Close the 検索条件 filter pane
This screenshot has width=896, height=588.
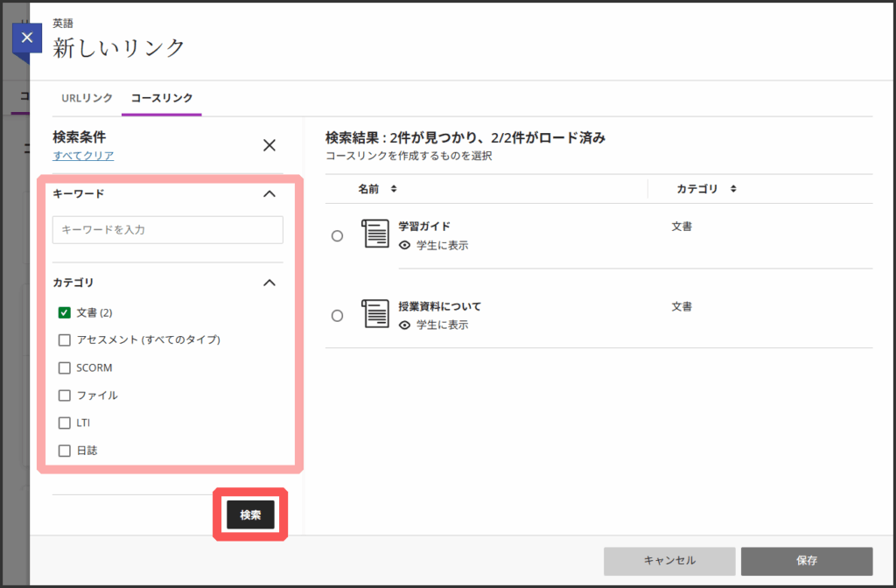tap(269, 145)
